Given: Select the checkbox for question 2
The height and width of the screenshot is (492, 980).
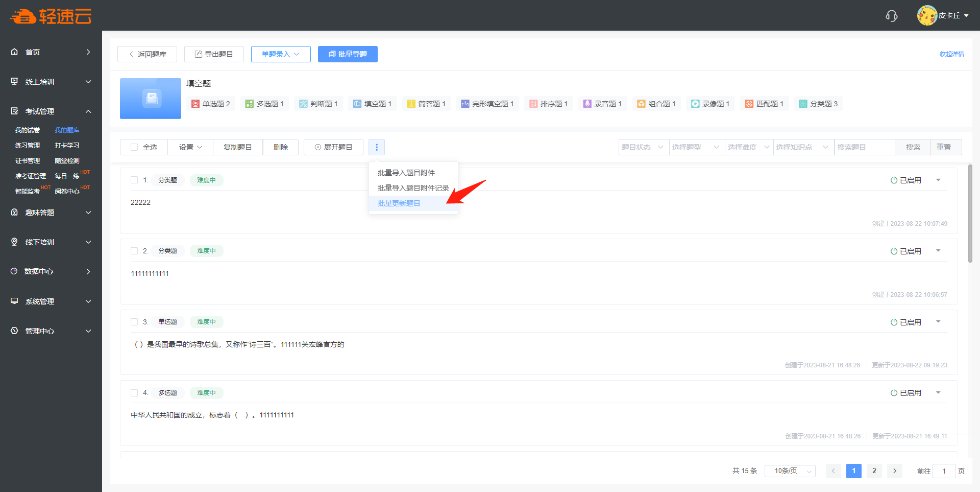Looking at the screenshot, I should (x=134, y=251).
